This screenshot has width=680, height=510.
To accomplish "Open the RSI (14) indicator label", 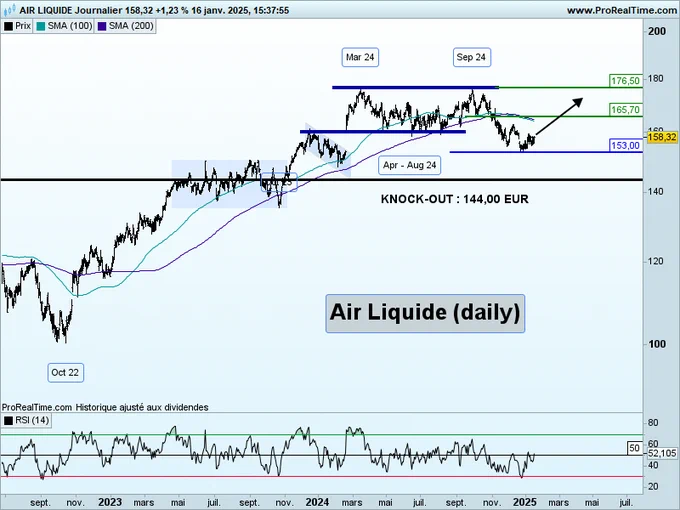I will 32,420.
